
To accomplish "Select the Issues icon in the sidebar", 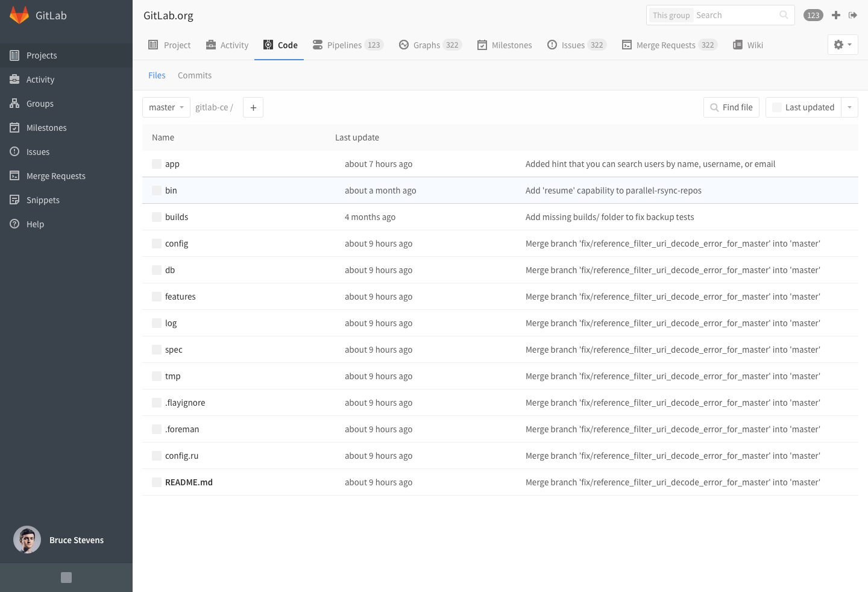I will (x=14, y=151).
